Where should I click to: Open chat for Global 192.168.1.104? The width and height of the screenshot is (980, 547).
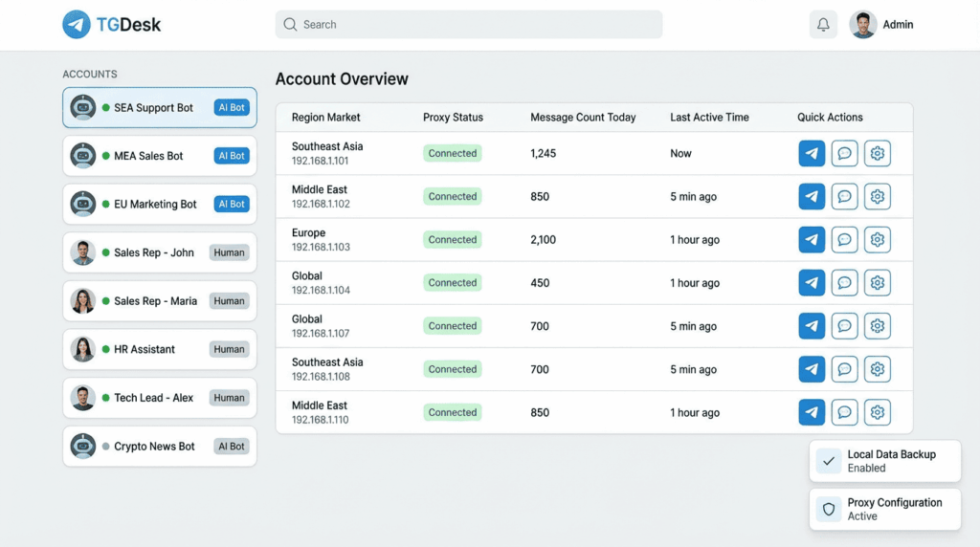844,282
